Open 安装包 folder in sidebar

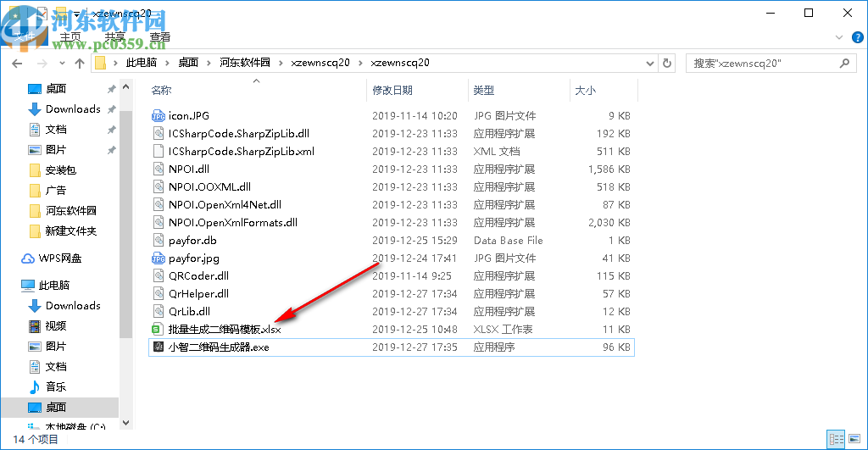click(x=53, y=170)
